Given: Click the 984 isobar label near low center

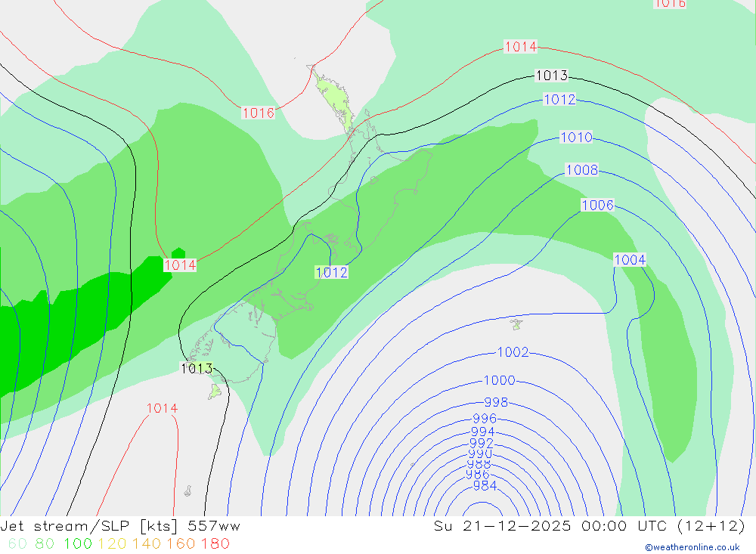Looking at the screenshot, I should point(485,485).
